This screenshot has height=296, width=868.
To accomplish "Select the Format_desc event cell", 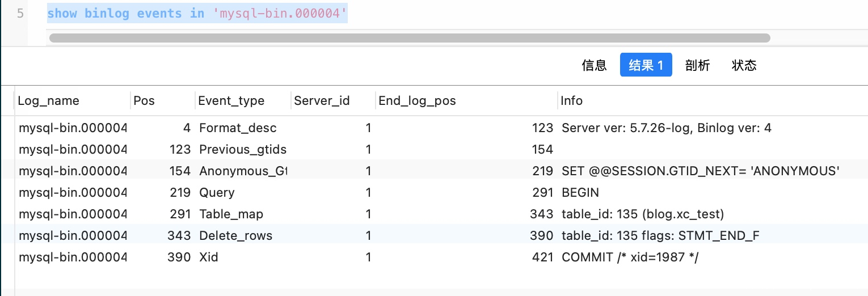I will pos(238,128).
